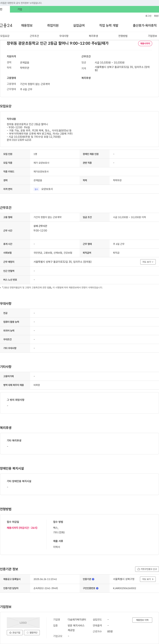Viewport: 159px width, 644px height.
Task: Click the hourly wage 시급 10,030원 ~ 10,030원 이하
Action: 130,217
